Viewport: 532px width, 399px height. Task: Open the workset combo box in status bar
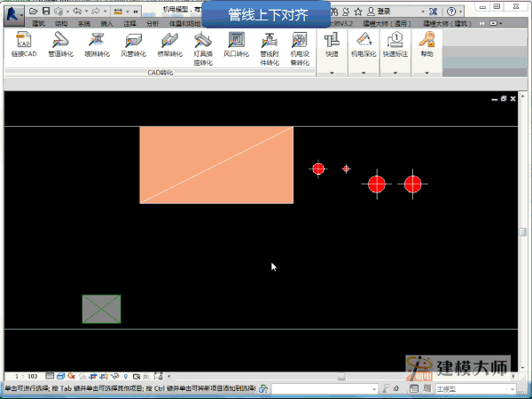coord(325,389)
